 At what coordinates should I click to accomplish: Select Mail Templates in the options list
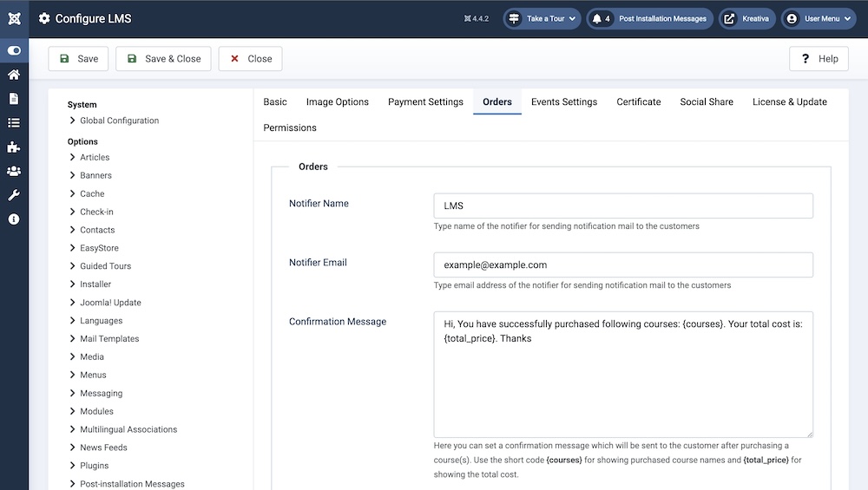tap(109, 339)
